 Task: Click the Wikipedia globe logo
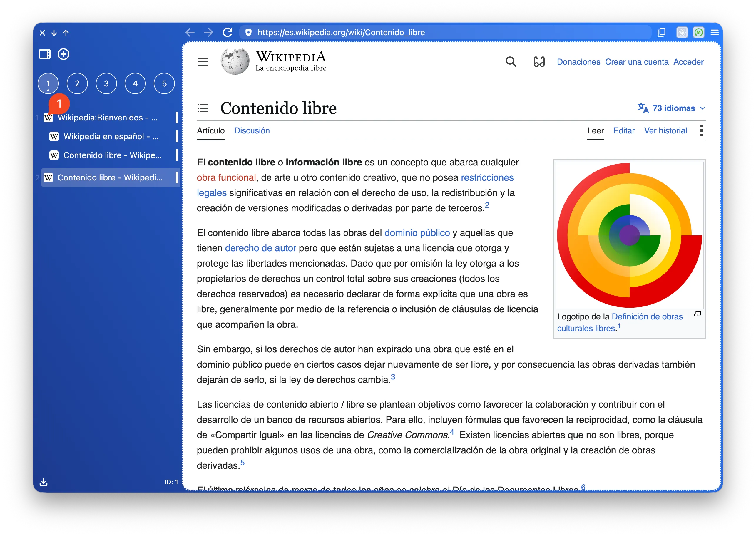[235, 62]
